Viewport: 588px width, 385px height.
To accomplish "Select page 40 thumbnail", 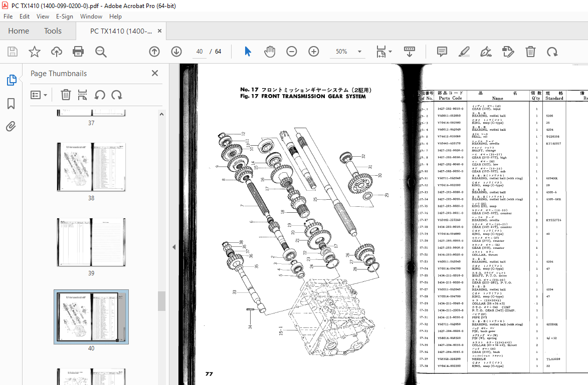I will point(91,317).
